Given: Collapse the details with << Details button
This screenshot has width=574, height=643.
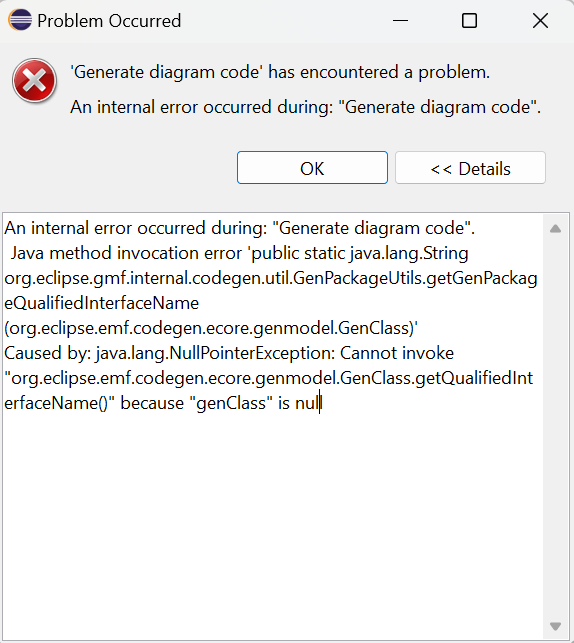Looking at the screenshot, I should (x=470, y=168).
